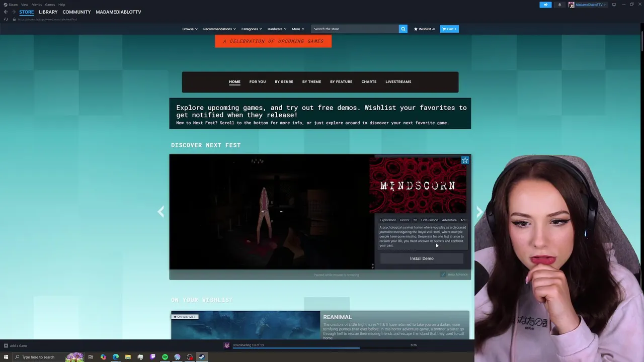644x362 pixels.
Task: Select the BY THEME tab
Action: click(311, 81)
